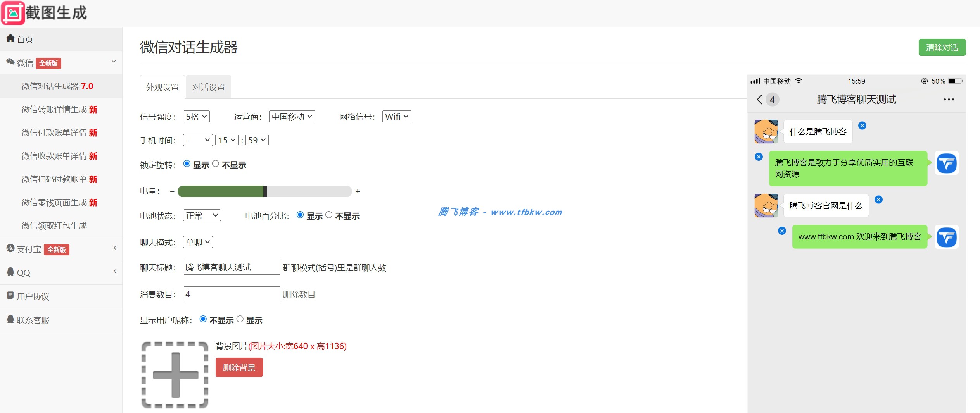Increase battery with the plus sign
Screen dimensions: 980x413
[x=358, y=191]
